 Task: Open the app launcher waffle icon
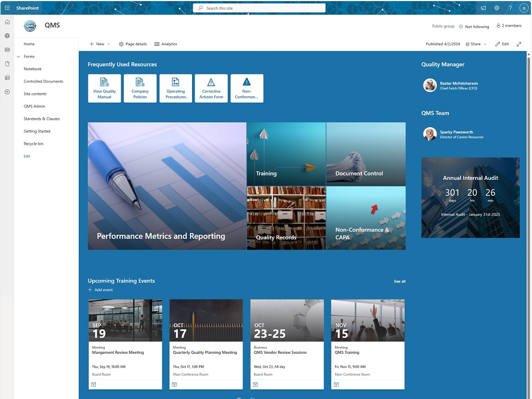click(7, 8)
